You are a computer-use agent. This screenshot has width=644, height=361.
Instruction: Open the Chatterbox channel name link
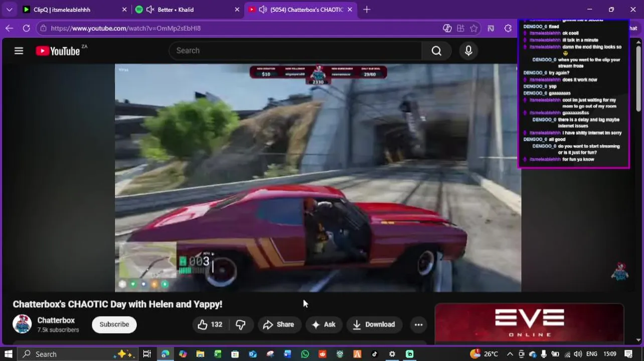(56, 320)
